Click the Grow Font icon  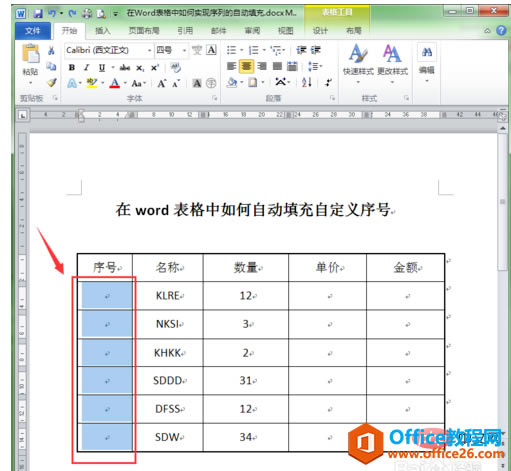pyautogui.click(x=162, y=83)
